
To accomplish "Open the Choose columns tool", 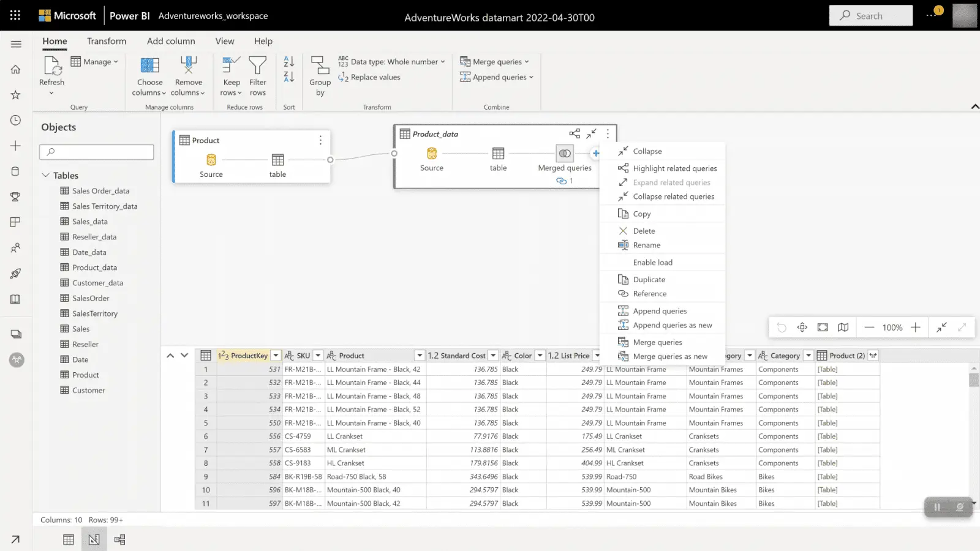I will point(149,66).
